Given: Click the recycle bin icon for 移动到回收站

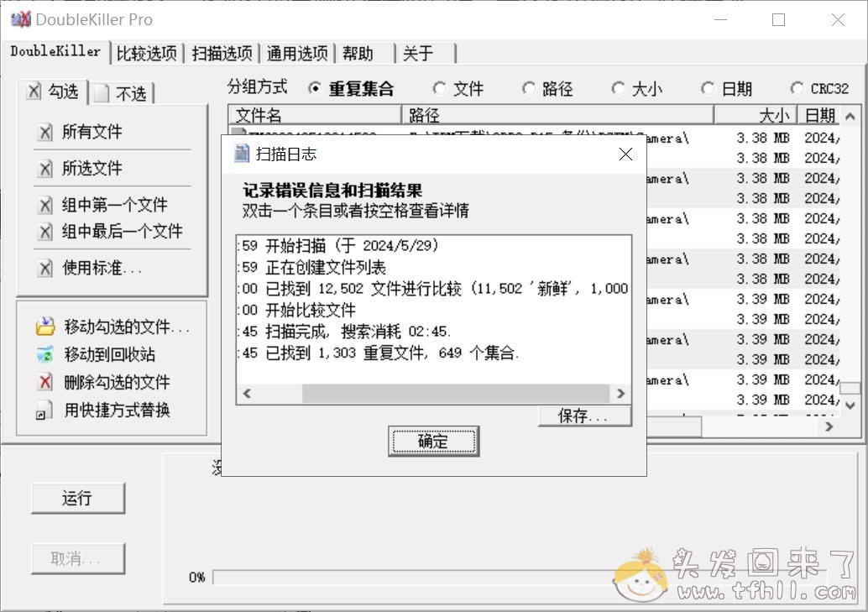Looking at the screenshot, I should tap(45, 354).
